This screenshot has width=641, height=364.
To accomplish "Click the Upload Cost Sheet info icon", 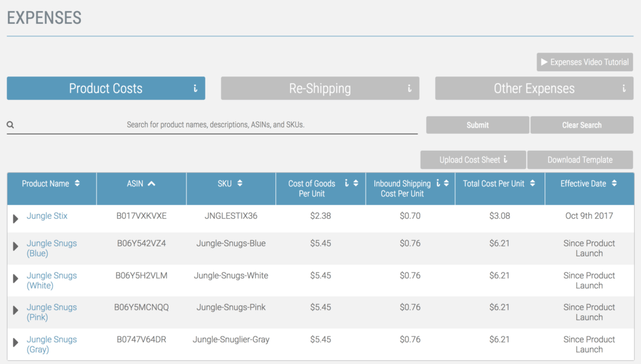I will point(506,159).
